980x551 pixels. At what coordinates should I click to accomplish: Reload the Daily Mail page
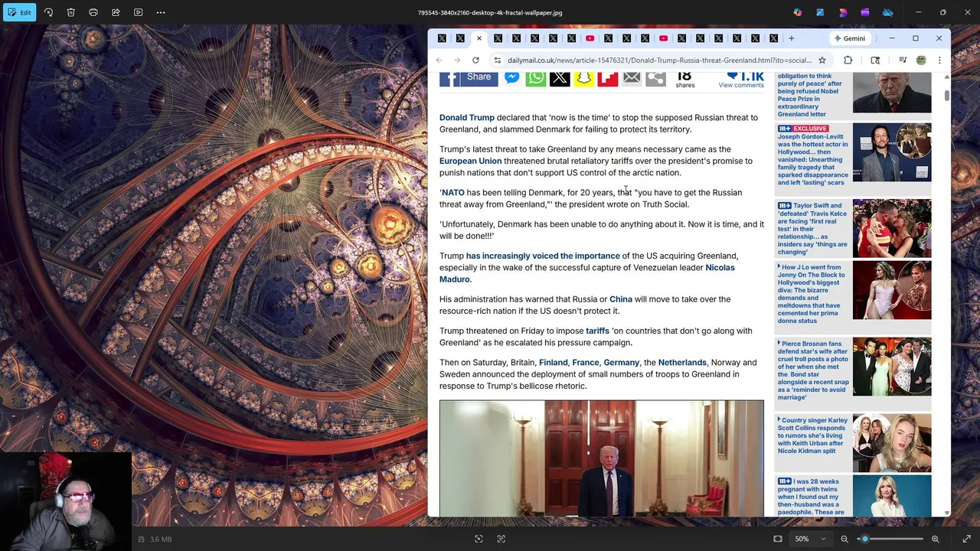click(475, 60)
